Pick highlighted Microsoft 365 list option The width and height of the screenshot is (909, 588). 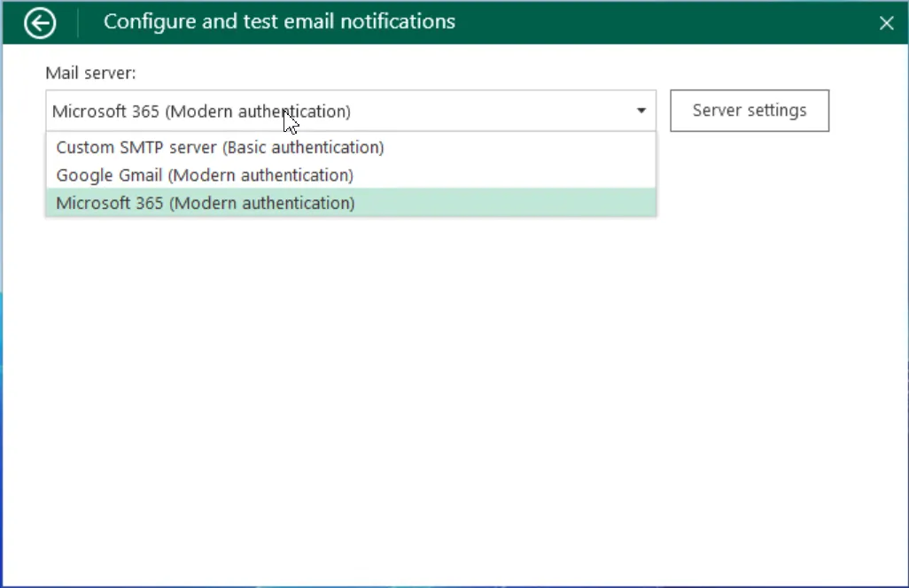[x=205, y=203]
